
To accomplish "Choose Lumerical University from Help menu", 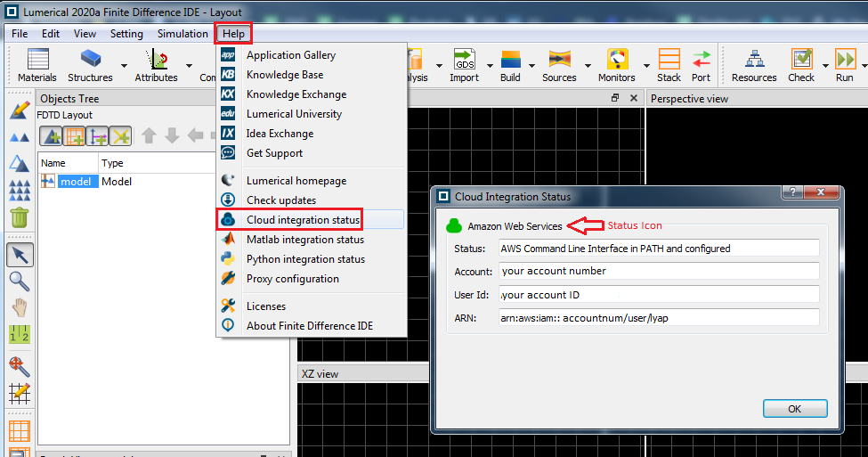I will [311, 113].
